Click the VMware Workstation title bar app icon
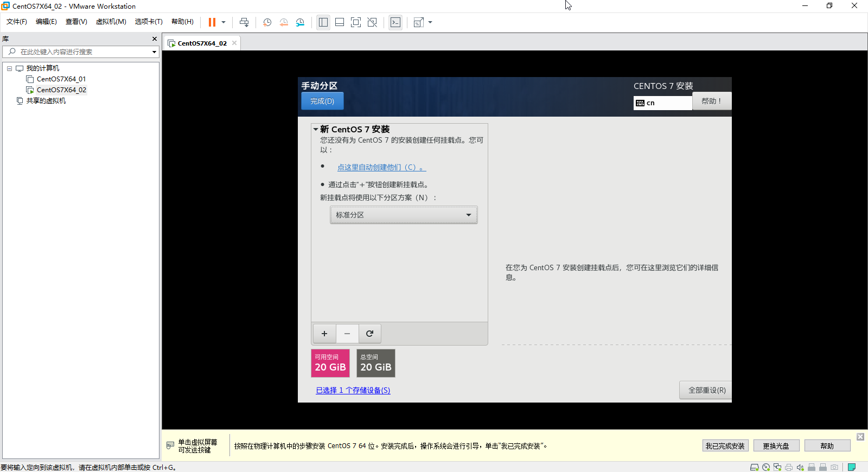 [5, 6]
